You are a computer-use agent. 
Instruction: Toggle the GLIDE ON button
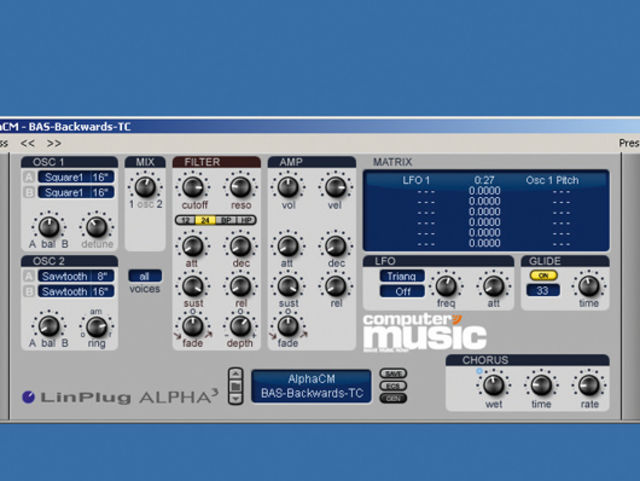click(x=543, y=276)
